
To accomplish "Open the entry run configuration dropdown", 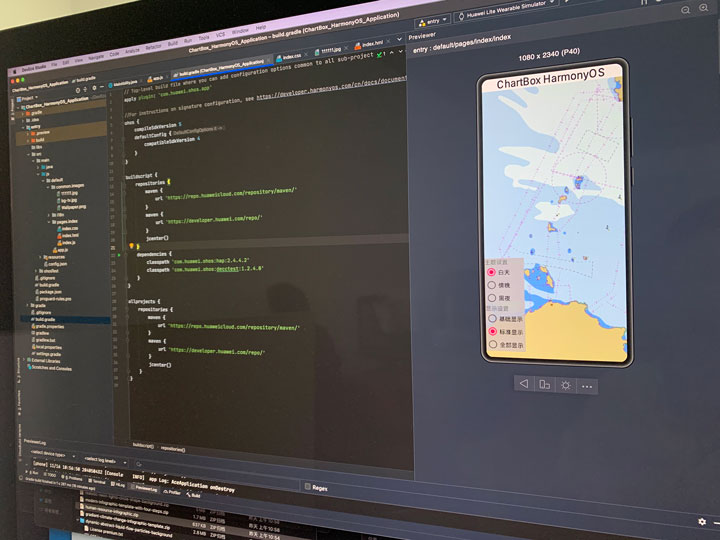I will click(x=433, y=22).
